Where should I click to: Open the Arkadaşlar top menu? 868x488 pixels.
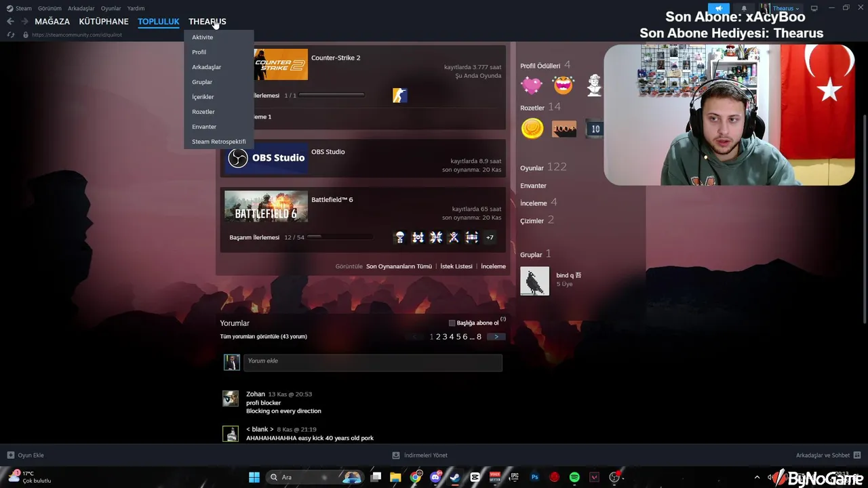(x=81, y=8)
